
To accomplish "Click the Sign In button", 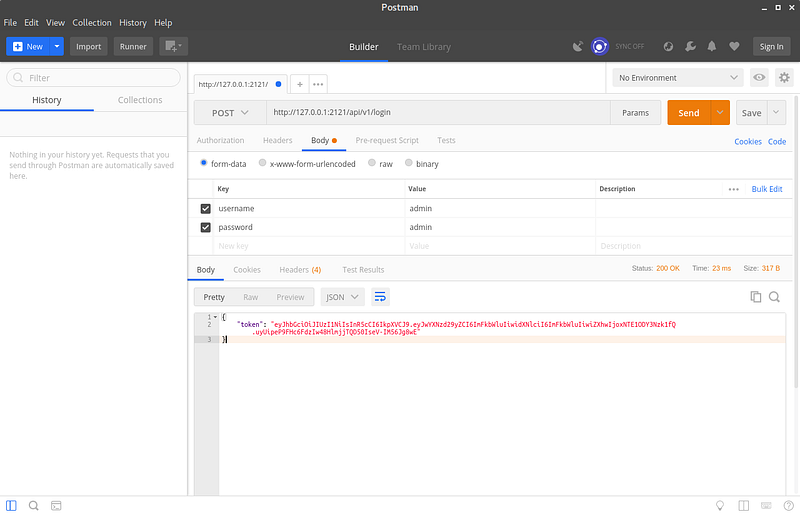I will (771, 46).
